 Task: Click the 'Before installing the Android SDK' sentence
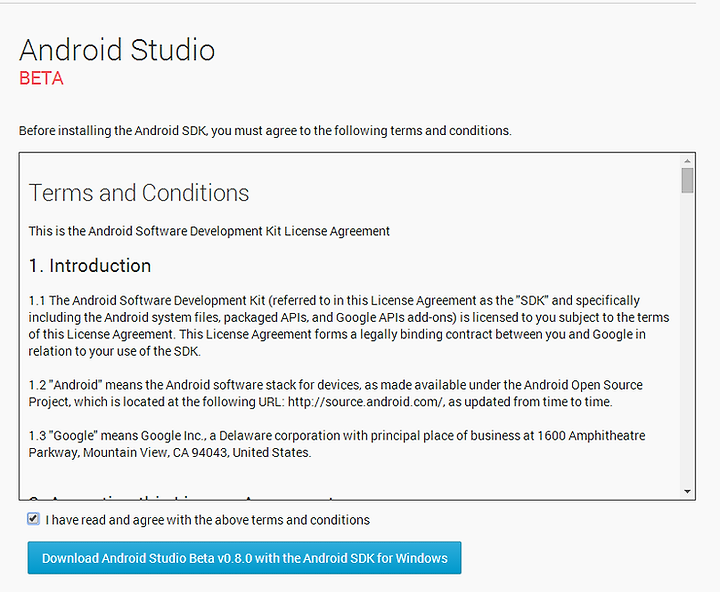pos(265,131)
